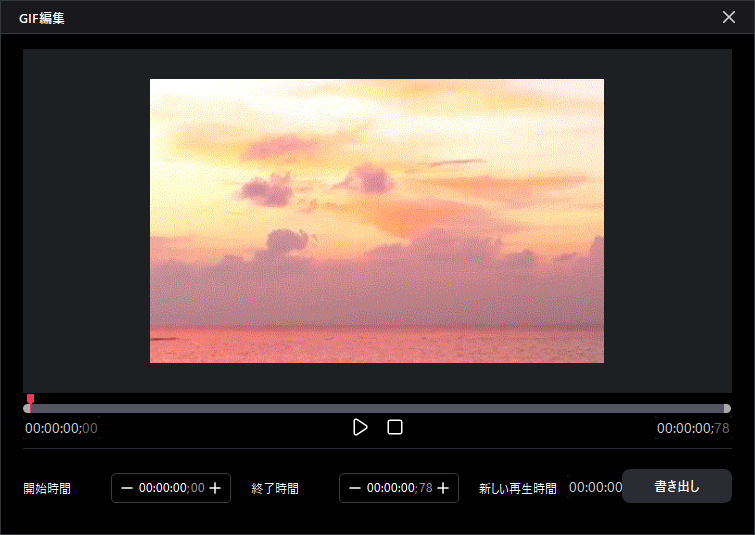Increase the start time with the plus icon
Viewport: 755px width, 535px height.
(x=215, y=488)
